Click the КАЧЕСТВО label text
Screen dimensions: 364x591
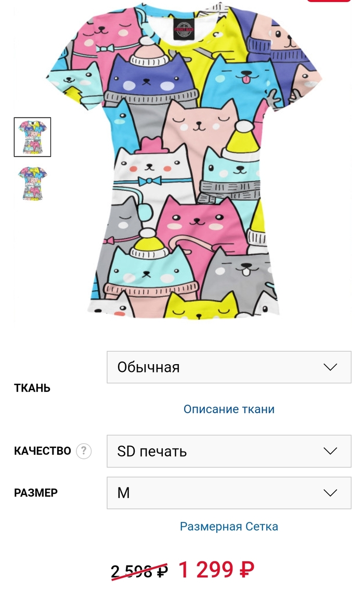42,451
